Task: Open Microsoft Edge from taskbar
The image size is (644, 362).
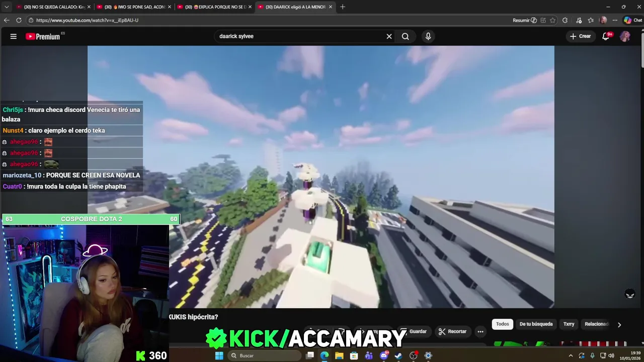Action: [x=325, y=355]
